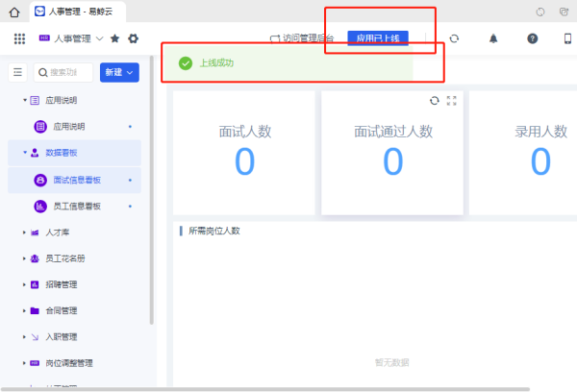The image size is (577, 392).
Task: Favorite the app with the star icon
Action: (x=114, y=38)
